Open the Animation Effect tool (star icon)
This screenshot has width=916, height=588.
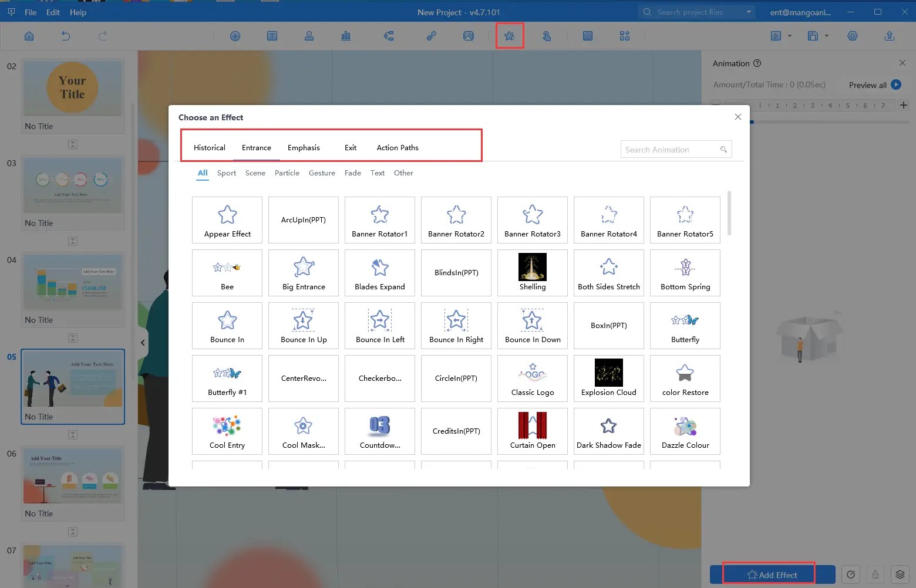click(510, 36)
